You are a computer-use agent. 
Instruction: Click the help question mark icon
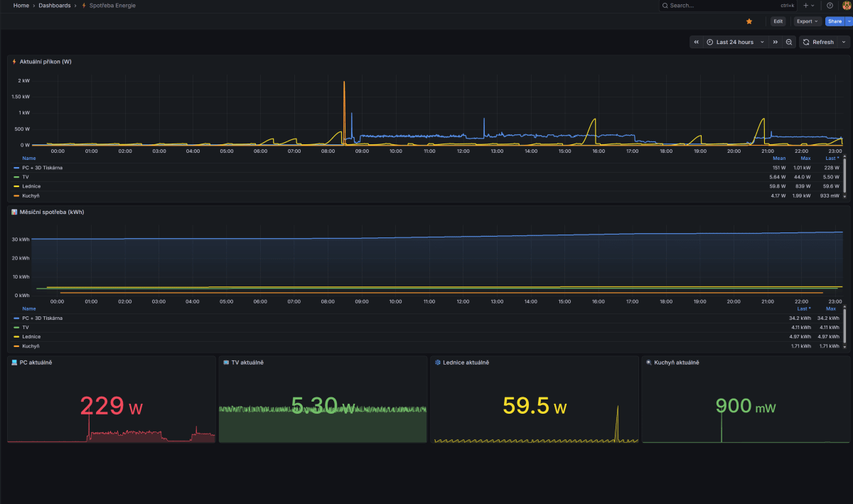[830, 6]
